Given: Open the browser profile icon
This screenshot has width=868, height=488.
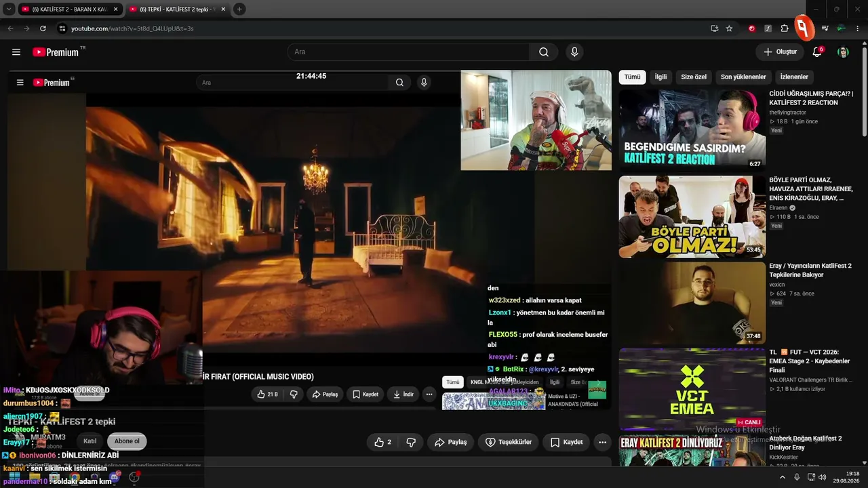Looking at the screenshot, I should coord(841,28).
